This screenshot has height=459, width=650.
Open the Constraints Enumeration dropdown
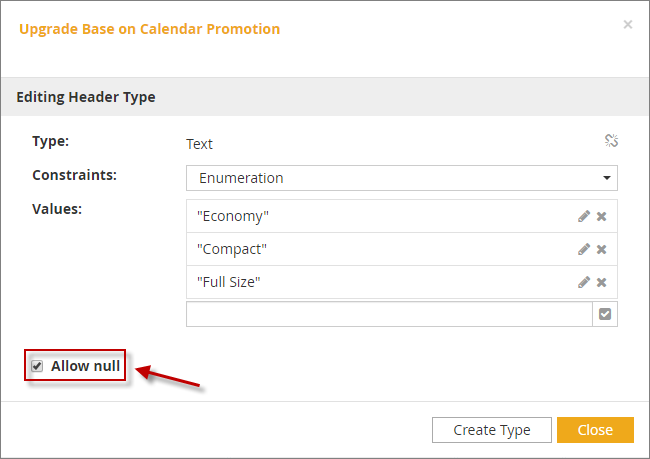pos(400,178)
